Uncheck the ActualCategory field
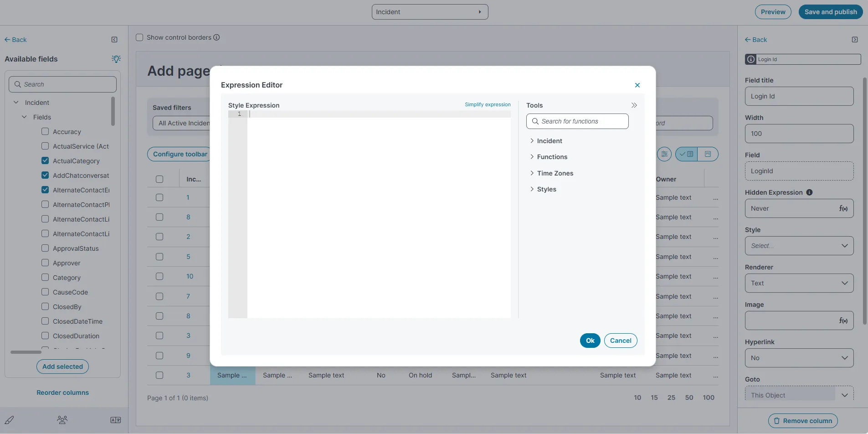 tap(45, 160)
